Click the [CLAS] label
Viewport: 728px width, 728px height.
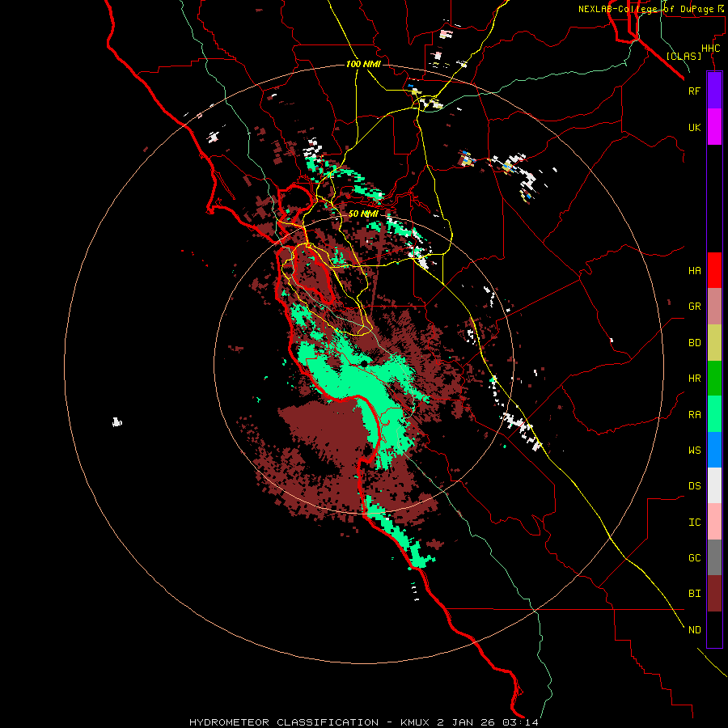coord(684,56)
